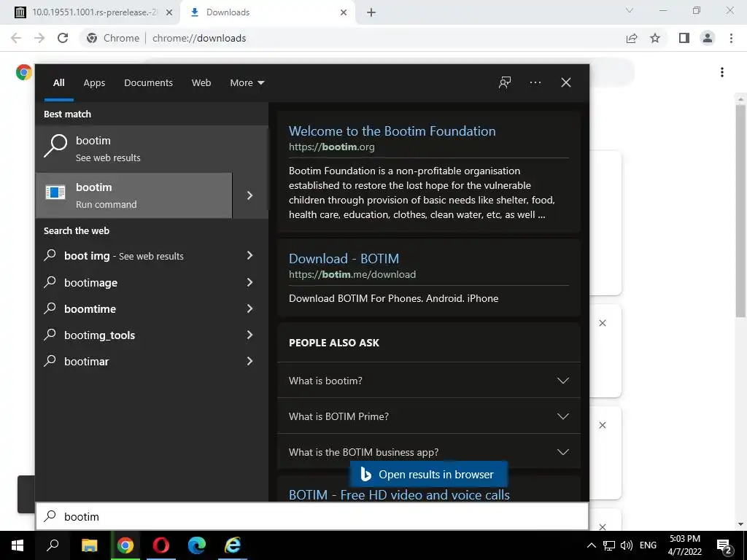
Task: Switch to the Documents search tab
Action: [x=148, y=83]
